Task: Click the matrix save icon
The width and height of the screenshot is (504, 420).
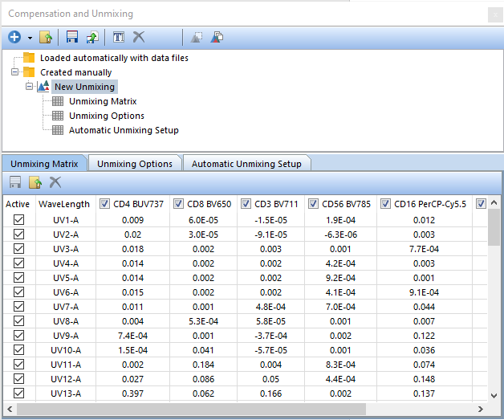Action: click(15, 182)
